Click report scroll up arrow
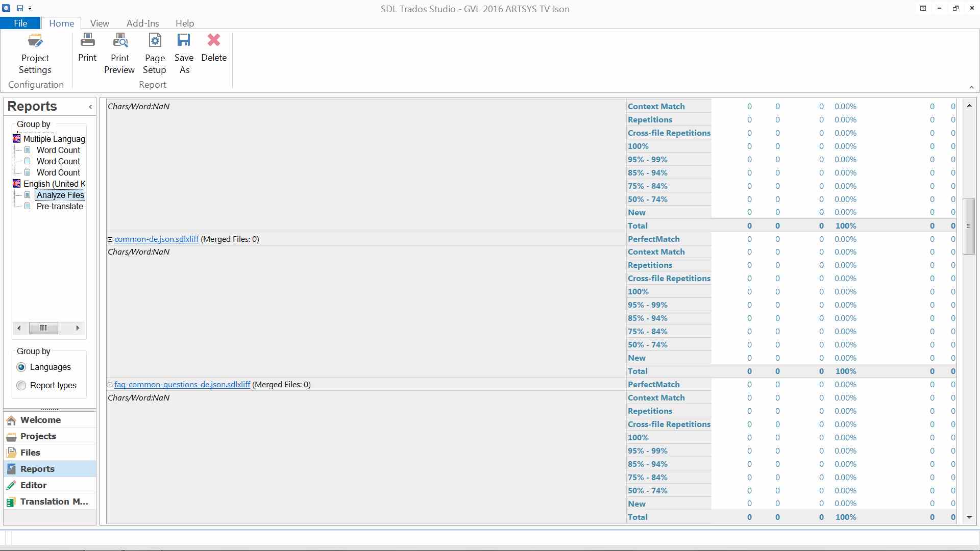This screenshot has height=551, width=980. click(969, 106)
